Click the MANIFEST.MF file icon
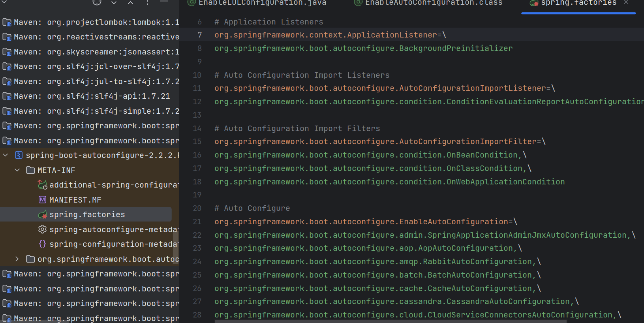Image resolution: width=644 pixels, height=323 pixels. (42, 200)
